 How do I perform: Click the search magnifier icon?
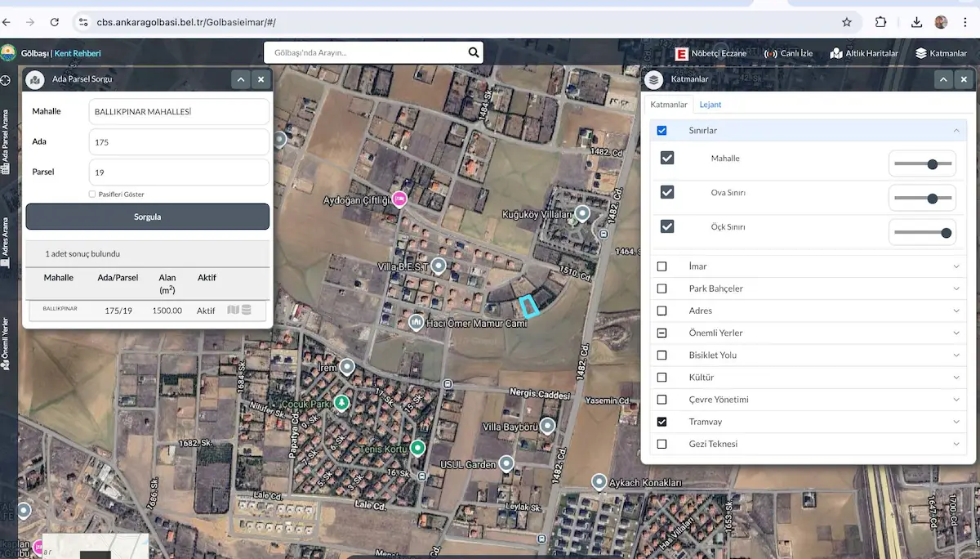click(x=474, y=53)
